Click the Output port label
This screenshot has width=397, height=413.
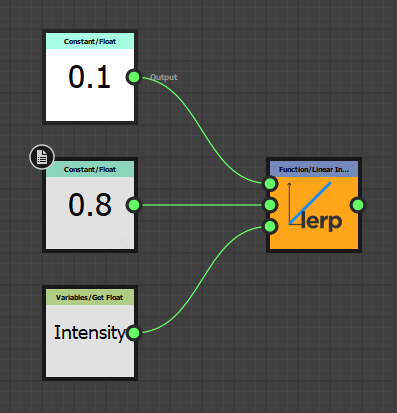click(x=164, y=77)
